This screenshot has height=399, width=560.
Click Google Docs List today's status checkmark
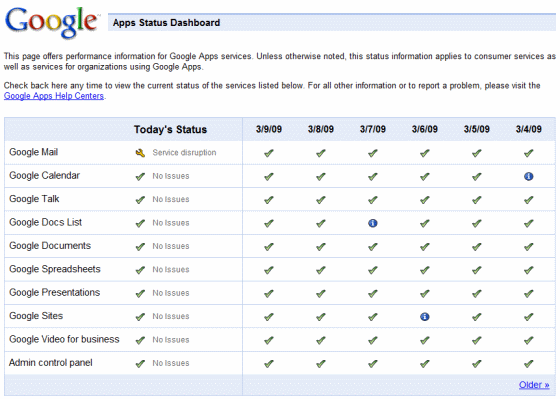pyautogui.click(x=140, y=223)
